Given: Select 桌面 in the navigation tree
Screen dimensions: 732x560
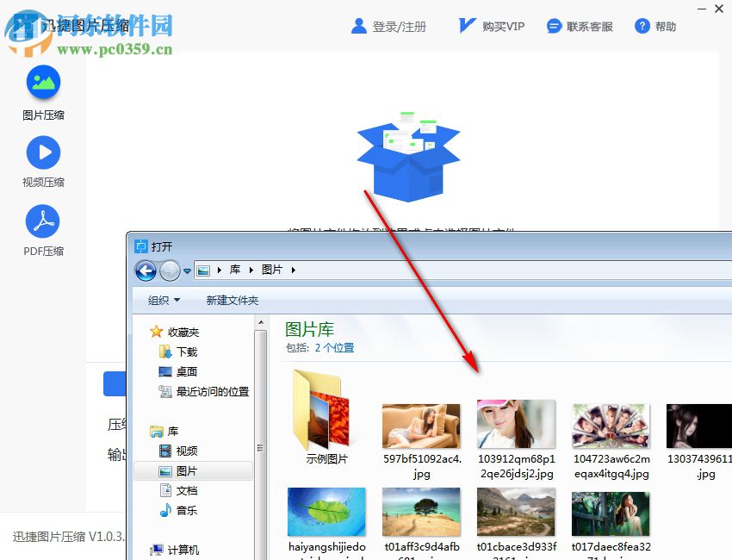Looking at the screenshot, I should click(x=188, y=373).
